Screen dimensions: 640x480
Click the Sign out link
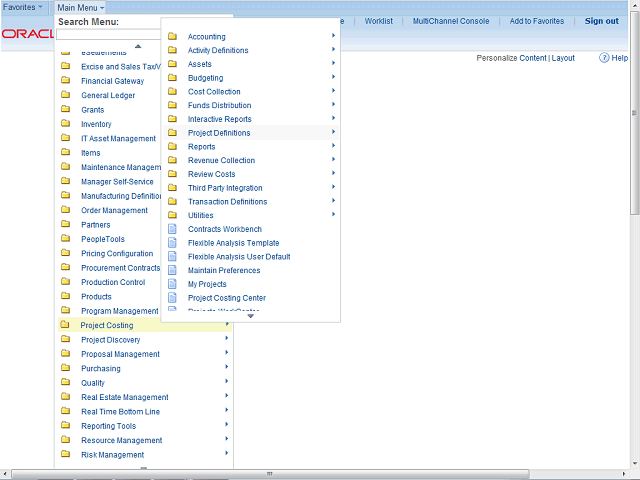pyautogui.click(x=602, y=21)
